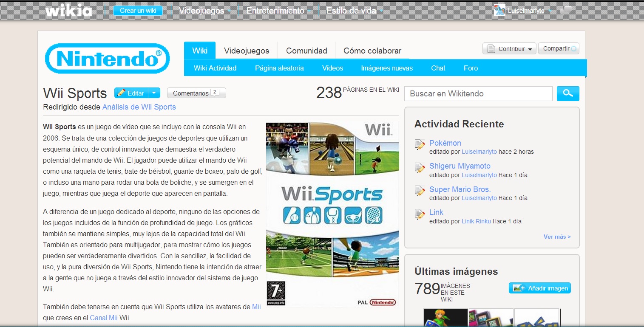Click the 238 páginas en el wiki counter
Screen dimensions: 644x327
pyautogui.click(x=357, y=92)
